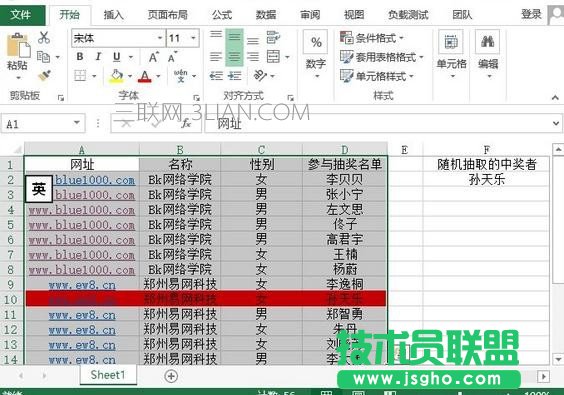The width and height of the screenshot is (564, 395).
Task: Expand the font size dropdown
Action: [193, 38]
